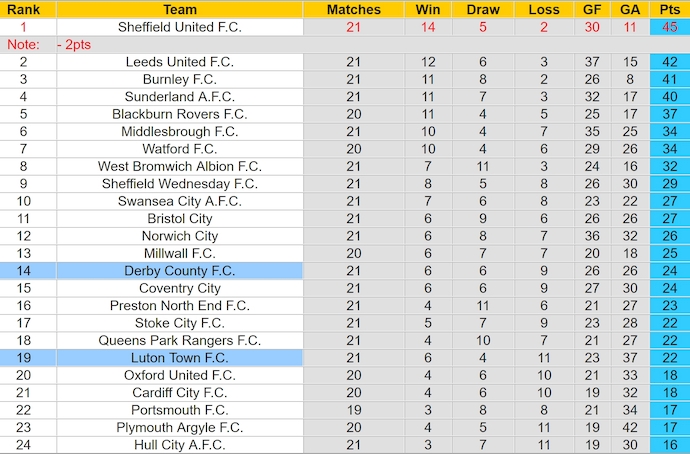The width and height of the screenshot is (690, 454).
Task: Select Hull City A.F.C. at bottom
Action: pyautogui.click(x=180, y=445)
